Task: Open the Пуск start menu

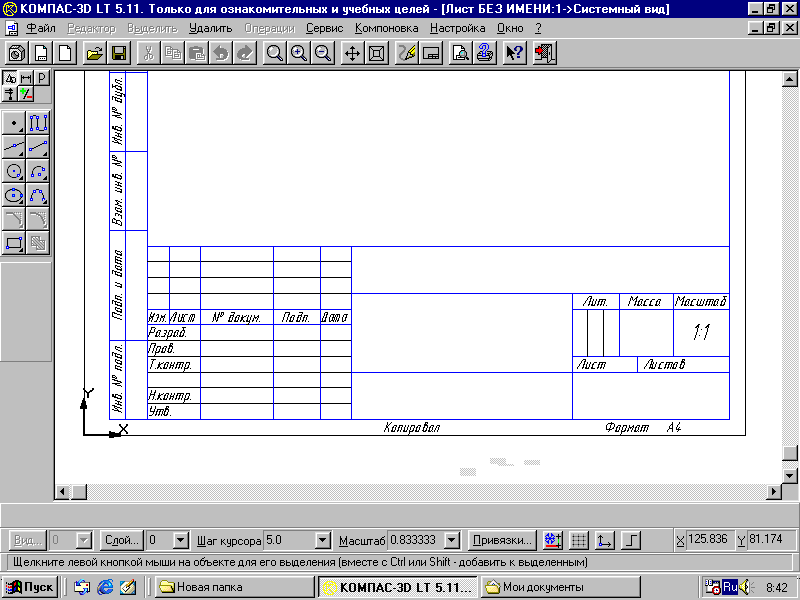Action: click(x=30, y=587)
